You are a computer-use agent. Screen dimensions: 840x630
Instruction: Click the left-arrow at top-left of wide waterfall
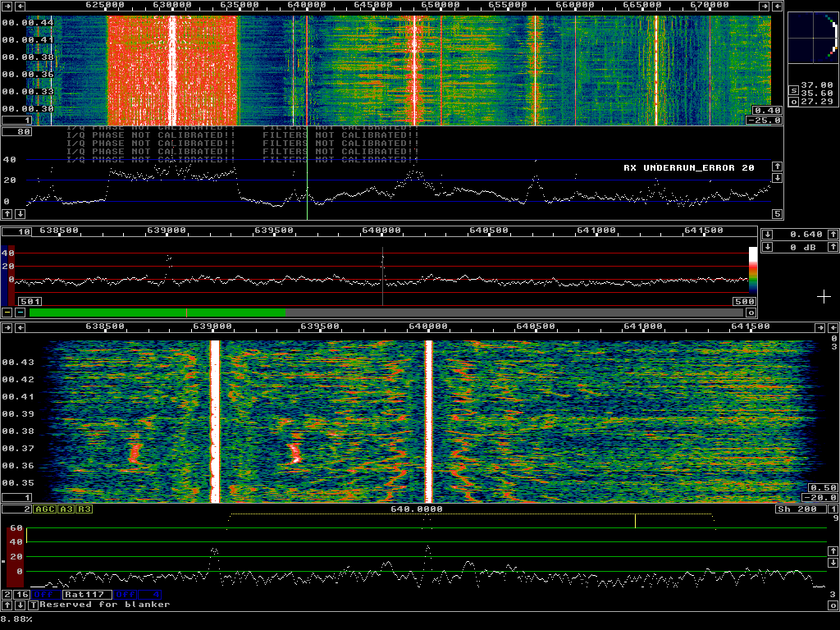click(x=21, y=7)
